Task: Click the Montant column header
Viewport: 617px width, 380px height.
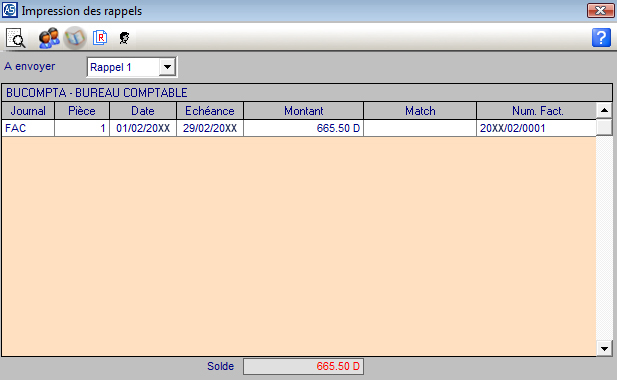Action: click(x=303, y=111)
